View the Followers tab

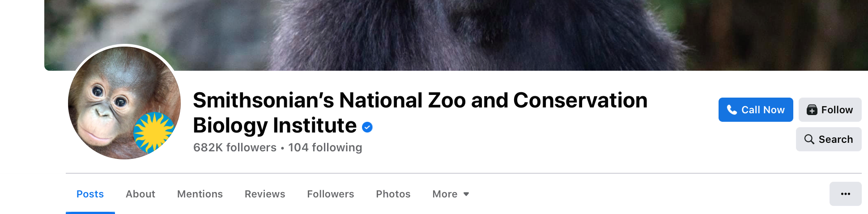click(x=331, y=194)
